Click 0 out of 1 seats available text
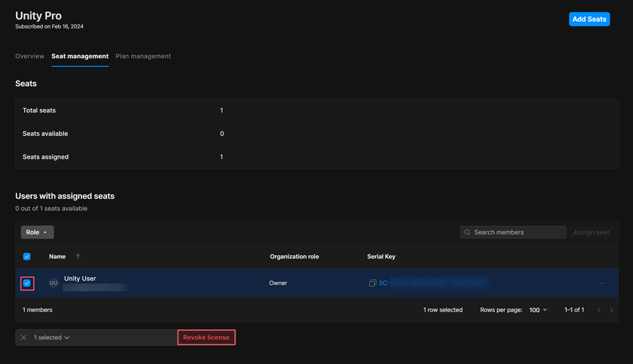 (51, 208)
